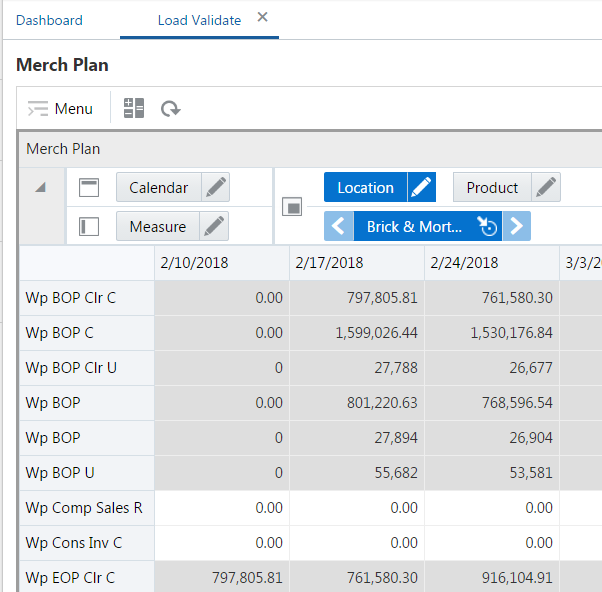This screenshot has width=602, height=592.
Task: Select the 2/17/2018 column header
Action: pyautogui.click(x=329, y=262)
